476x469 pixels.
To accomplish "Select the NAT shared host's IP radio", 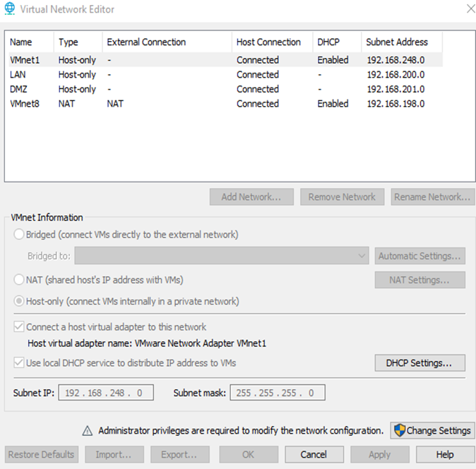I will tap(19, 280).
